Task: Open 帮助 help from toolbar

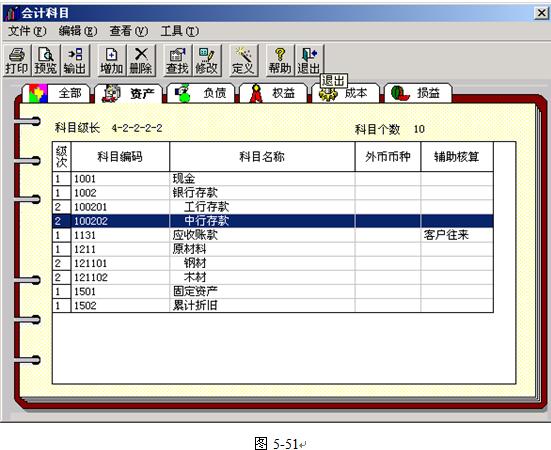Action: click(280, 61)
